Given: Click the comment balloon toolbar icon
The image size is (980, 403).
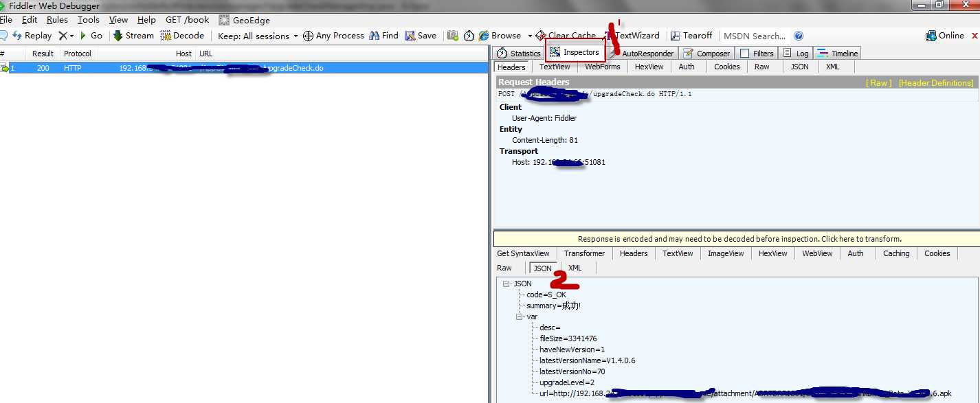Looking at the screenshot, I should coord(3,36).
